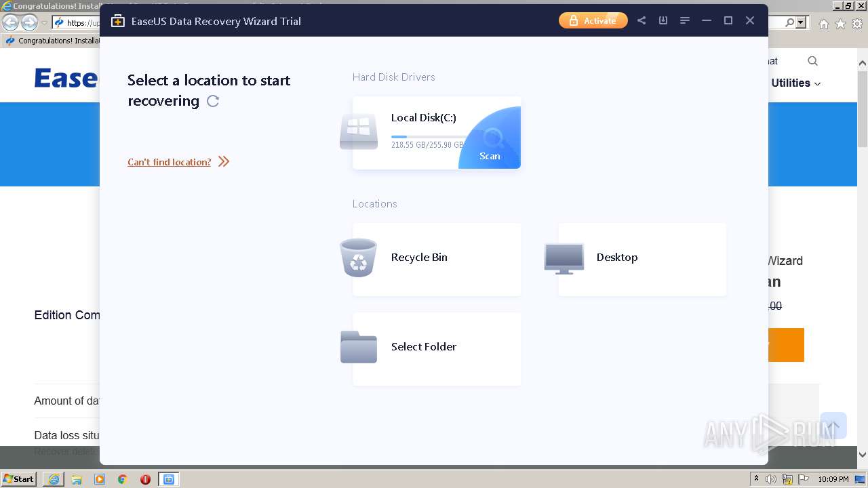Click the webpage search magnifier icon

point(812,61)
